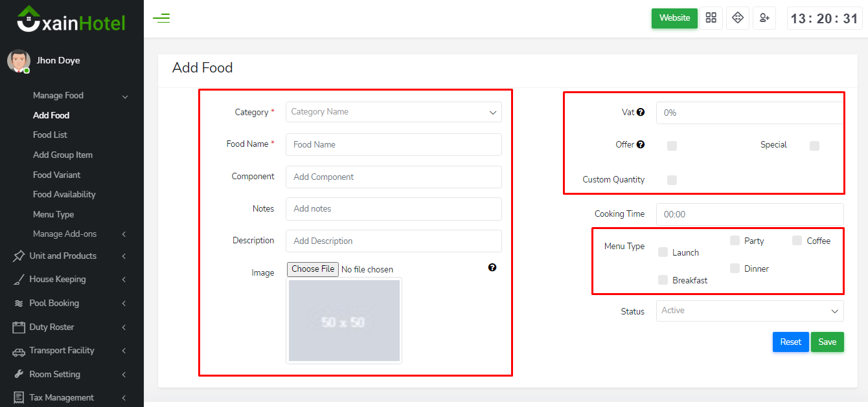Open the grid apps icon in header
Viewport: 868px width, 407px height.
pyautogui.click(x=711, y=18)
